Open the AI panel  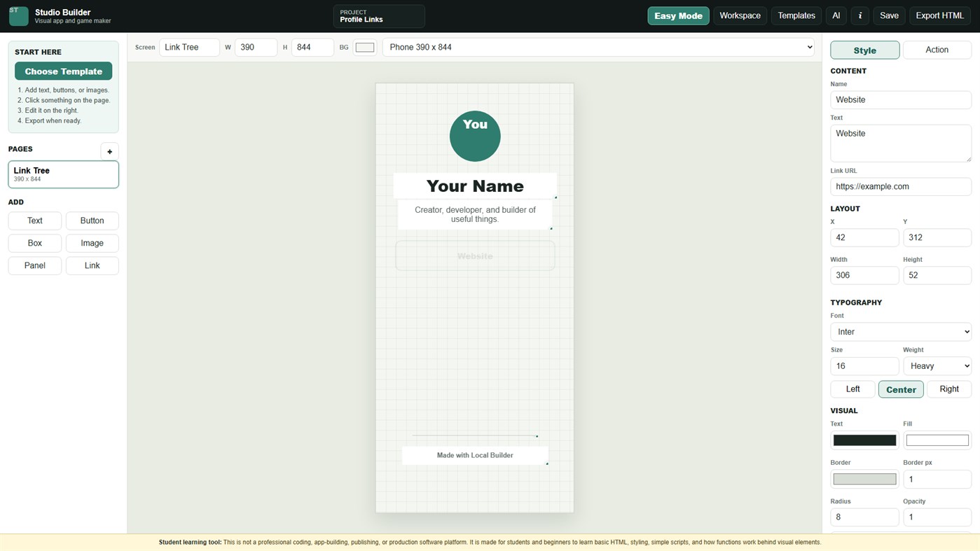tap(836, 15)
